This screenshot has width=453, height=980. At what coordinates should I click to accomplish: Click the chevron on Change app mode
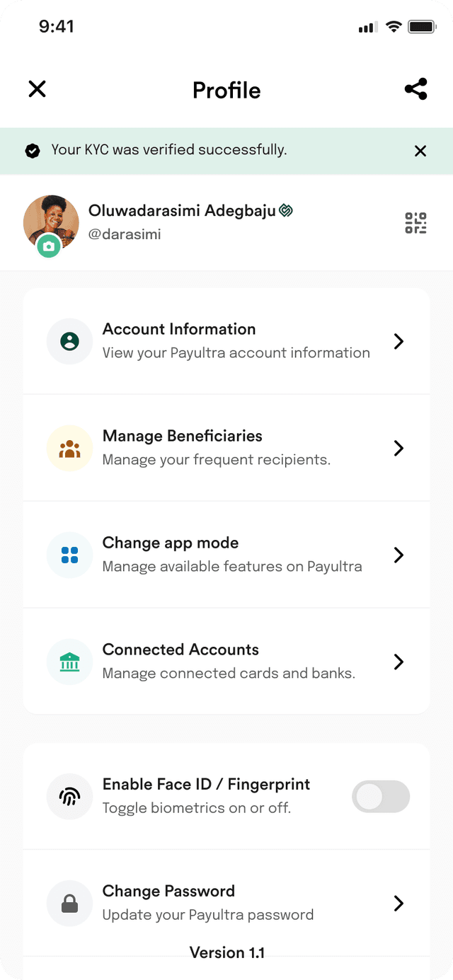398,555
